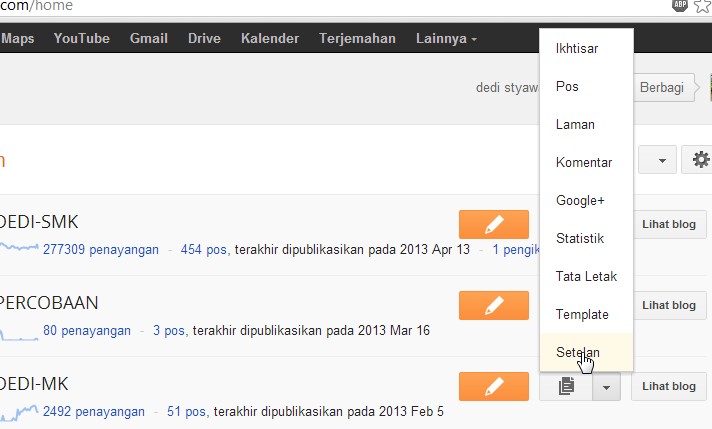The height and width of the screenshot is (429, 712).
Task: Click the 3 pos link
Action: pos(168,330)
